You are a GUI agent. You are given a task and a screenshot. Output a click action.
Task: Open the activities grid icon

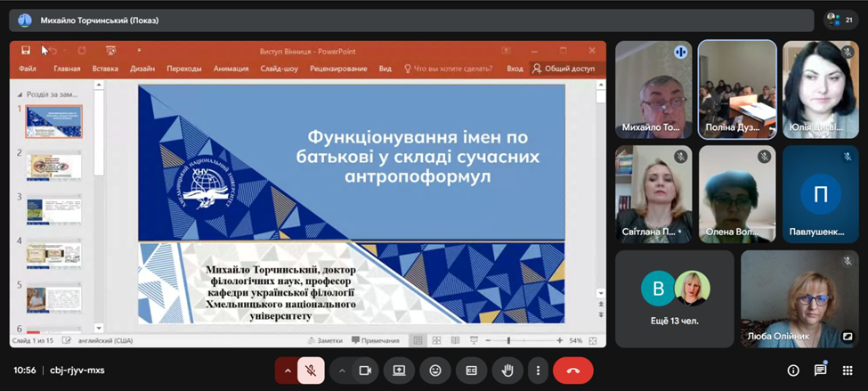[847, 371]
